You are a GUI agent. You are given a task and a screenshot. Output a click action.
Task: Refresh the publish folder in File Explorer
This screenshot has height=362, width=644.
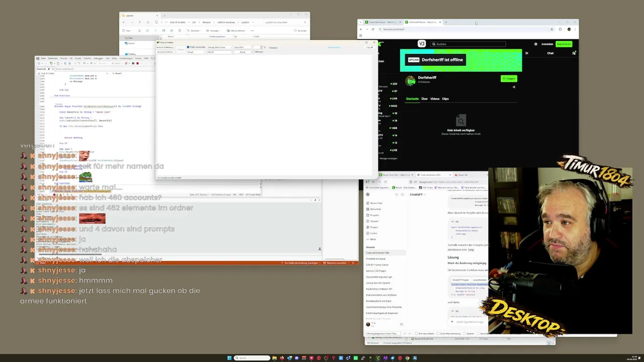coord(148,22)
